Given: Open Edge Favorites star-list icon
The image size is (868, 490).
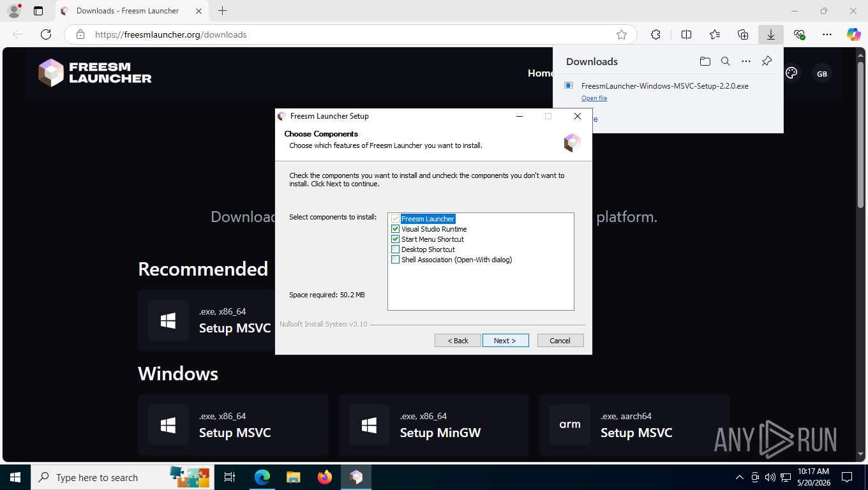Looking at the screenshot, I should coord(715,34).
